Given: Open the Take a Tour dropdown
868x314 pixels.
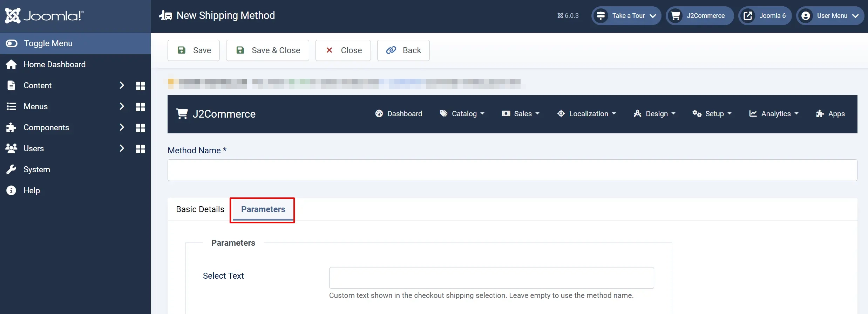Looking at the screenshot, I should 626,16.
